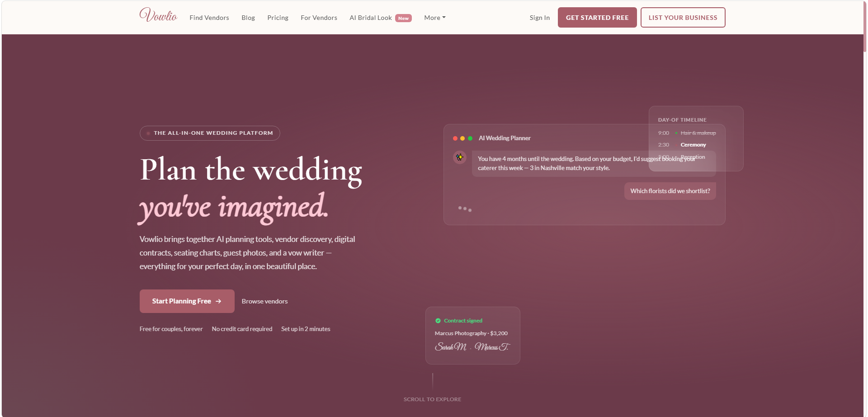The height and width of the screenshot is (417, 868).
Task: Click the arrow on Start Planning Free
Action: 218,301
